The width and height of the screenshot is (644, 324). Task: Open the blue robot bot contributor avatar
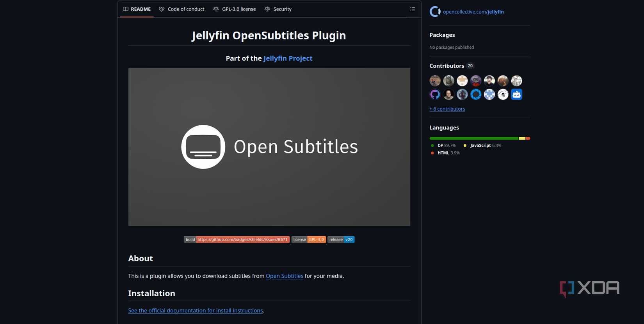[517, 94]
